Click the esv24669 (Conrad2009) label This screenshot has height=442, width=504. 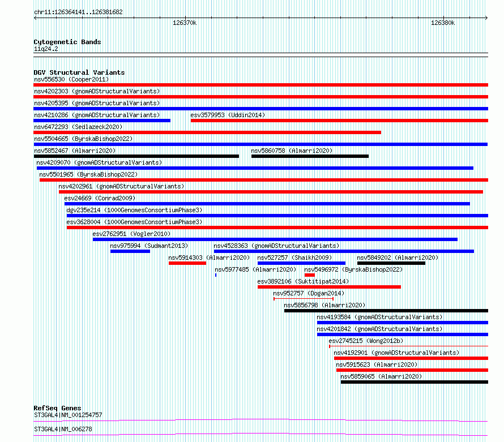tap(100, 198)
